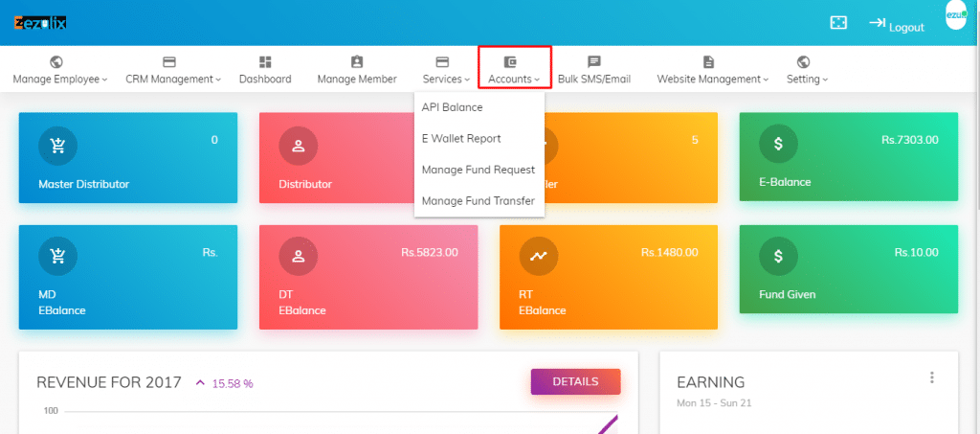Image resolution: width=980 pixels, height=434 pixels.
Task: Click the Fund Given dollar icon
Action: tap(778, 256)
